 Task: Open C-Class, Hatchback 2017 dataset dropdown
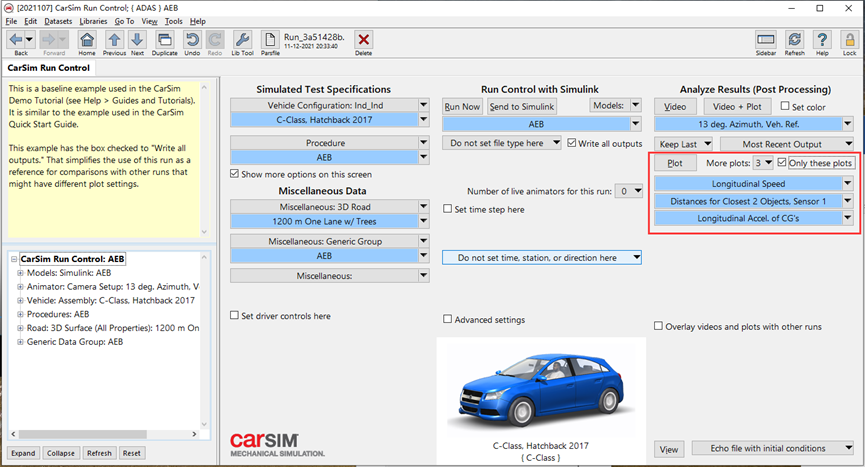tap(424, 120)
